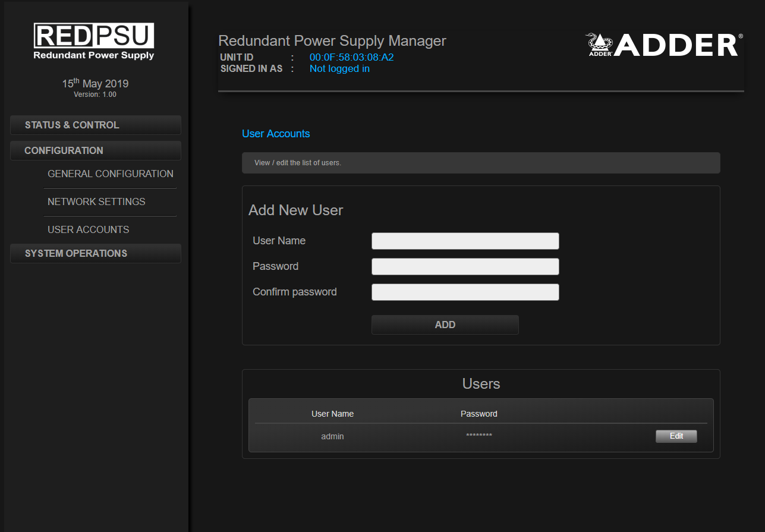Collapse the Configuration menu section
The width and height of the screenshot is (765, 532).
pyautogui.click(x=96, y=150)
